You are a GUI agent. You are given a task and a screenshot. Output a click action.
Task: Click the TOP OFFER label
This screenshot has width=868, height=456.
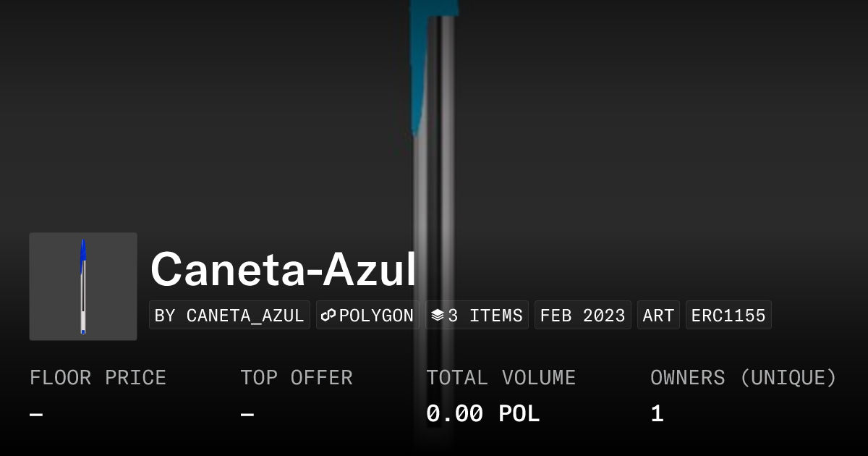(x=297, y=378)
